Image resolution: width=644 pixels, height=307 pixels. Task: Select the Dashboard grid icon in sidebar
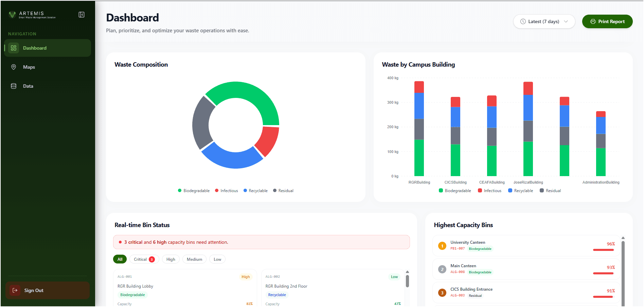(13, 48)
